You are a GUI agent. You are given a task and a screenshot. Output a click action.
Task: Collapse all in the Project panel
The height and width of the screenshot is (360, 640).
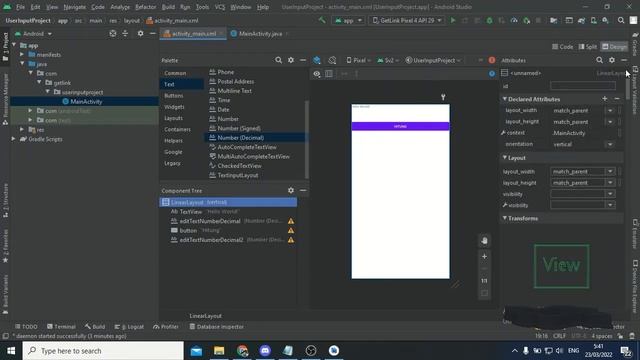point(125,33)
